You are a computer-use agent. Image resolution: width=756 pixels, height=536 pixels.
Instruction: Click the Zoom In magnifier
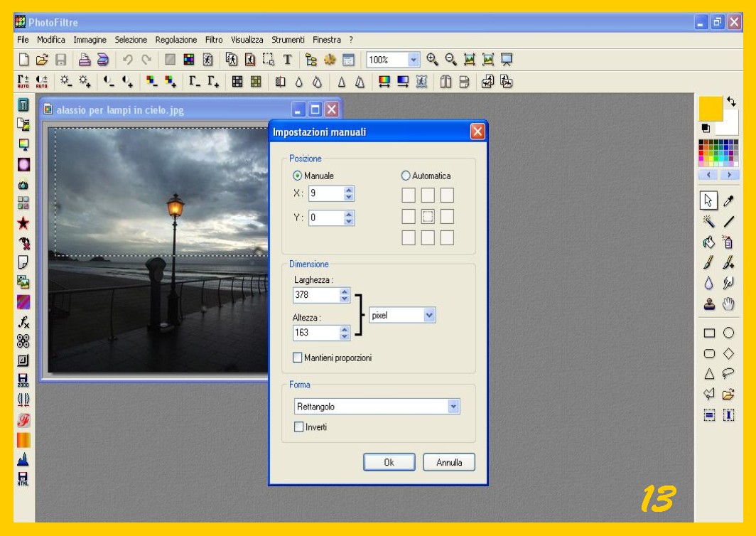(x=432, y=60)
